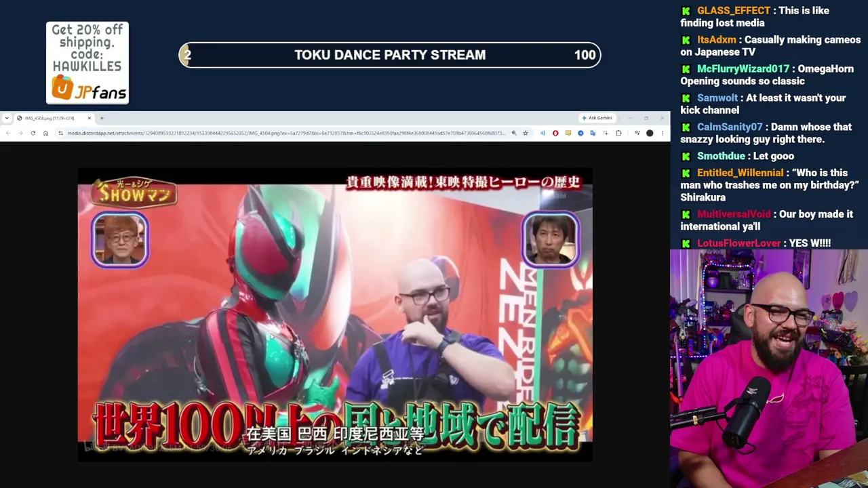The height and width of the screenshot is (488, 868).
Task: Open the browser profile avatar
Action: 650,134
